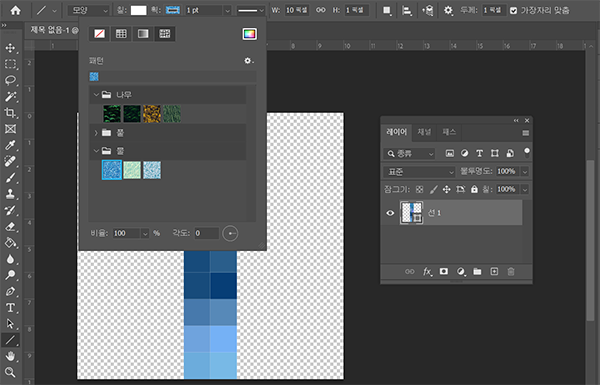Select the Crop tool

10,113
